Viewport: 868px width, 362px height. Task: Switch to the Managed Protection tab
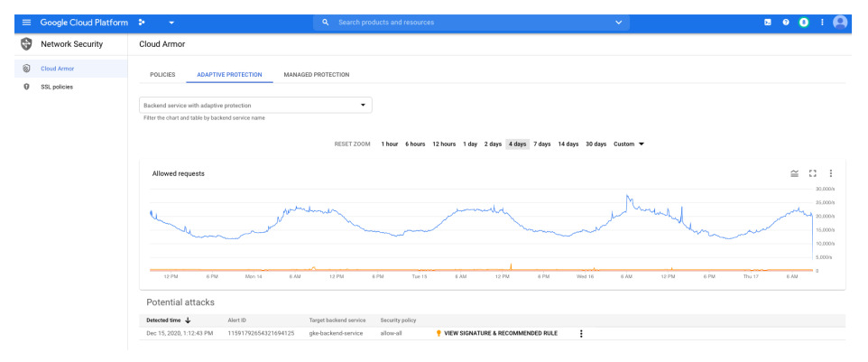316,75
